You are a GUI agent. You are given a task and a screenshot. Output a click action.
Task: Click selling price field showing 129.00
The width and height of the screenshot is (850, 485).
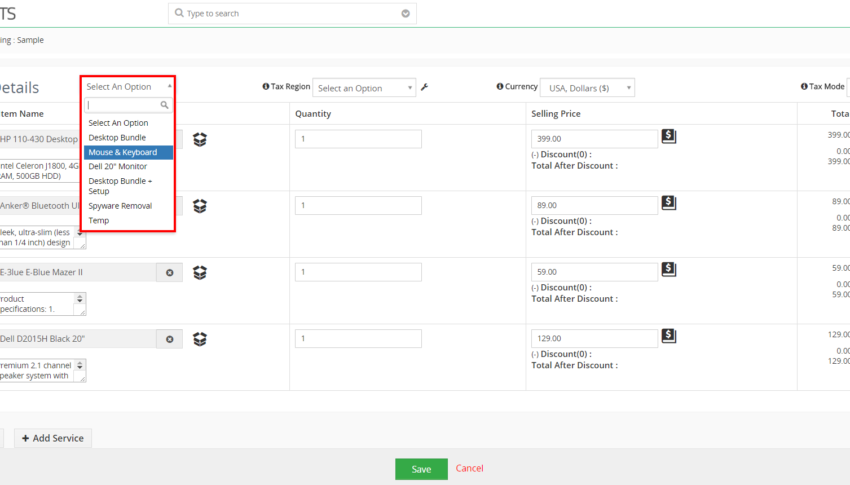595,339
